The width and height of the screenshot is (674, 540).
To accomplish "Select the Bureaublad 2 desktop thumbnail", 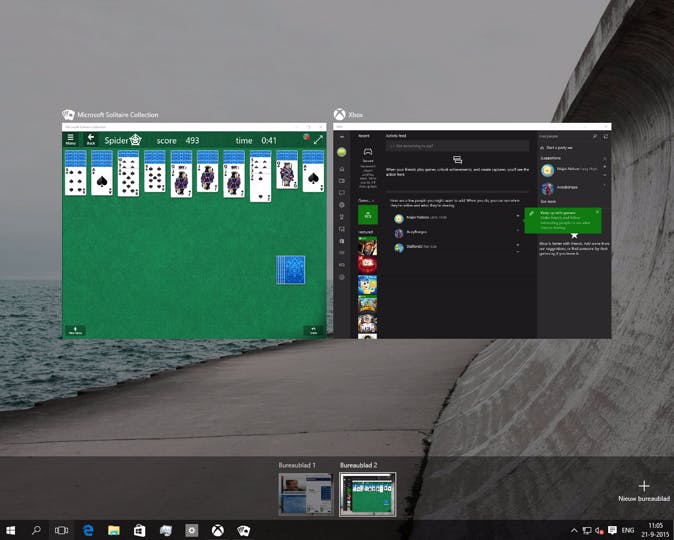I will pos(368,494).
